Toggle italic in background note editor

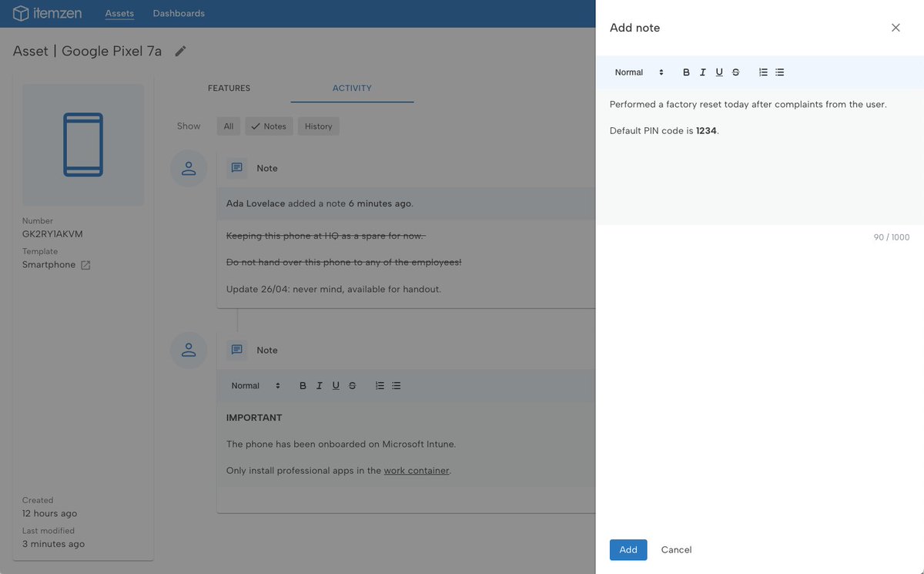pos(319,385)
